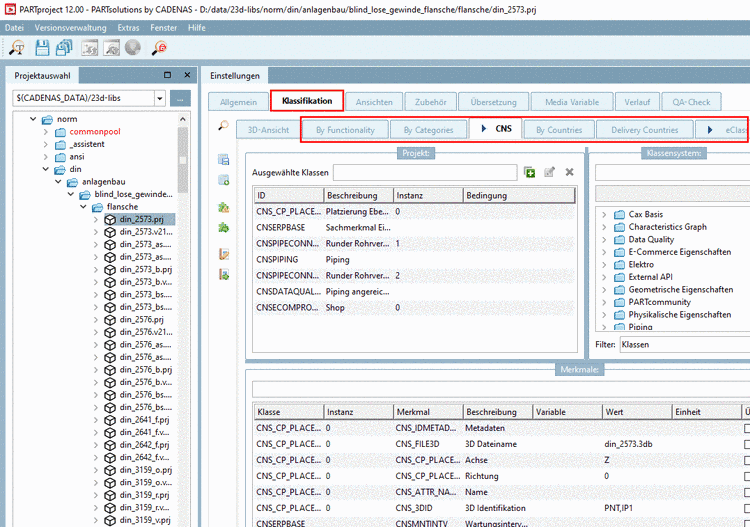Image resolution: width=750 pixels, height=527 pixels.
Task: Toggle the checkbox in the 3D Identifikation row
Action: [x=747, y=508]
